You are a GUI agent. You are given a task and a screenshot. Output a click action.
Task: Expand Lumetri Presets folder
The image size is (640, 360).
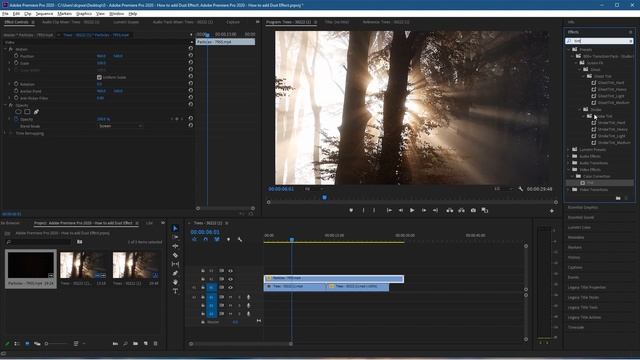tap(569, 149)
